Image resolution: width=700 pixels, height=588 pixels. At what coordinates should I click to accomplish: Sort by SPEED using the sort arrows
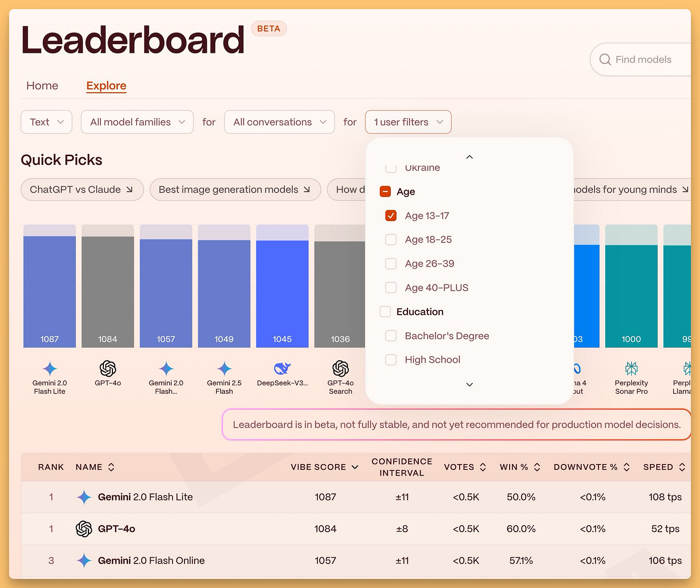pos(682,467)
